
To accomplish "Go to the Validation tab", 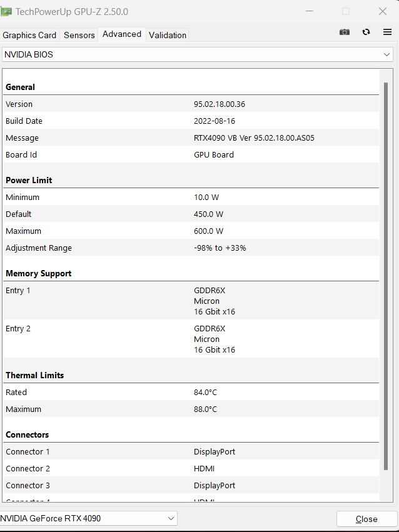I will [x=168, y=35].
